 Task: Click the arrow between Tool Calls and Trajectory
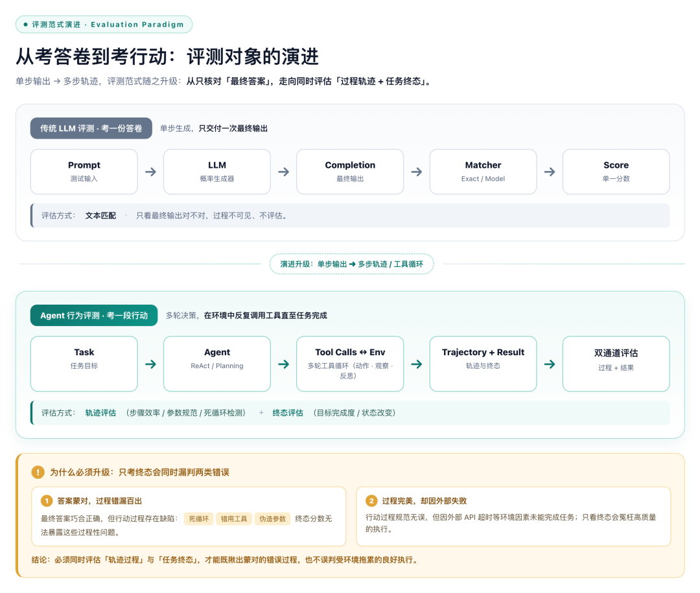(x=417, y=364)
